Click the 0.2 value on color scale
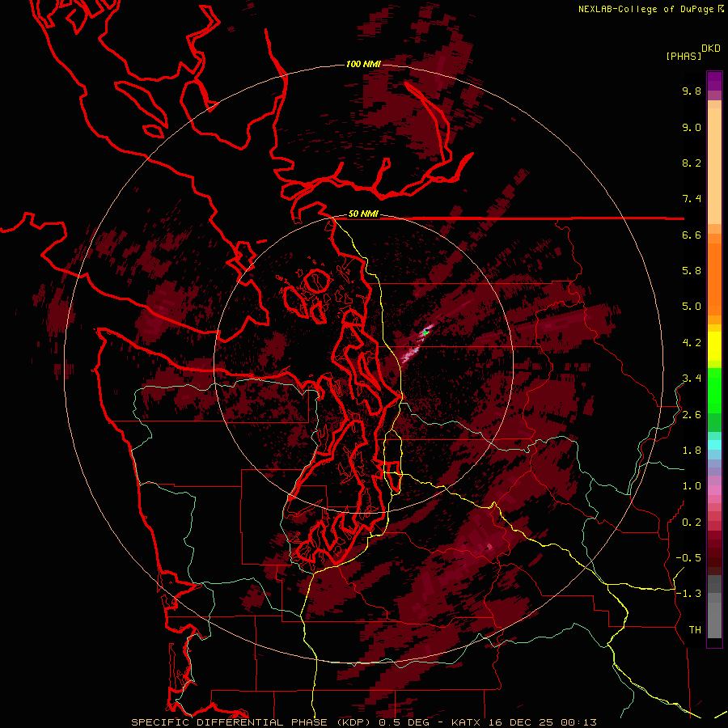Viewport: 728px width, 728px height. 692,523
